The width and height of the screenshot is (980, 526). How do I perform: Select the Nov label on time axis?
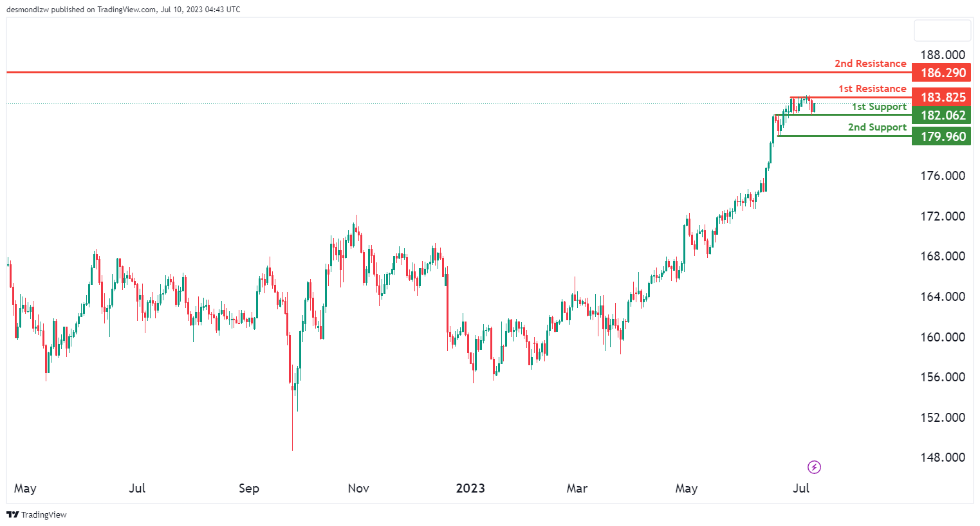tap(358, 488)
